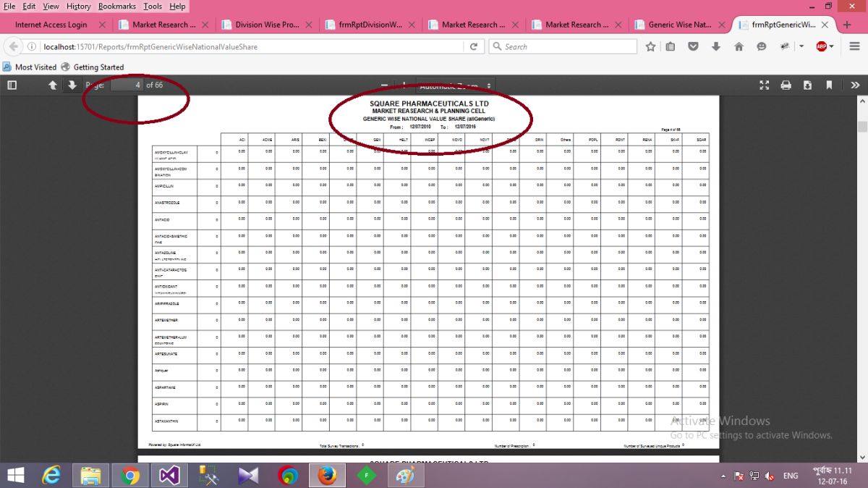The height and width of the screenshot is (488, 868).
Task: Open the History menu
Action: click(x=79, y=6)
